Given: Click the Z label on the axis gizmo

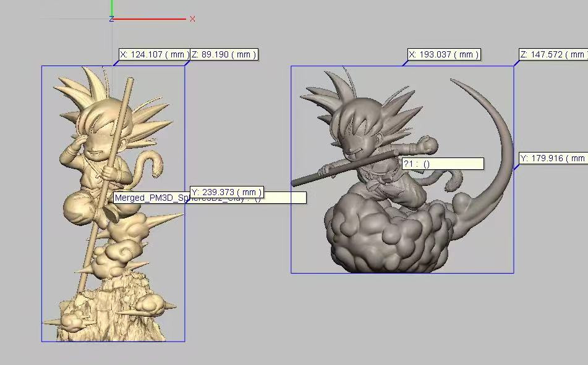Looking at the screenshot, I should 113,19.
